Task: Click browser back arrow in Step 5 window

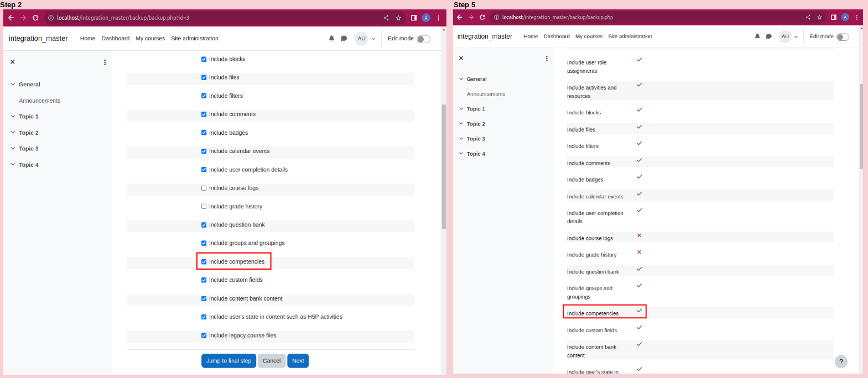Action: [x=459, y=17]
